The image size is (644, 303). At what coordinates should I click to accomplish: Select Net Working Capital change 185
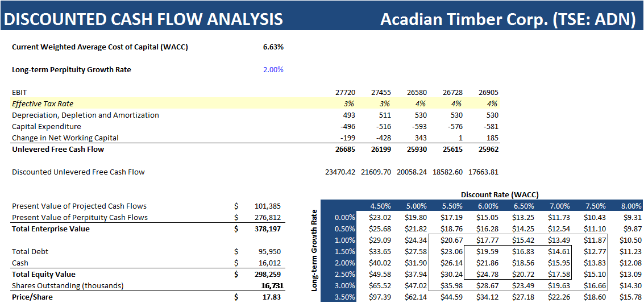coord(492,138)
